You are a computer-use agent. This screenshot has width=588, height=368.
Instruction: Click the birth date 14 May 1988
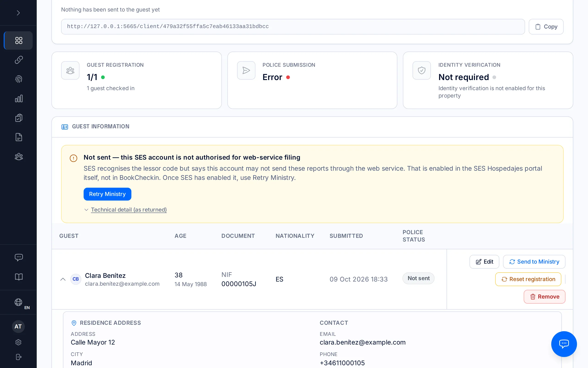(190, 284)
